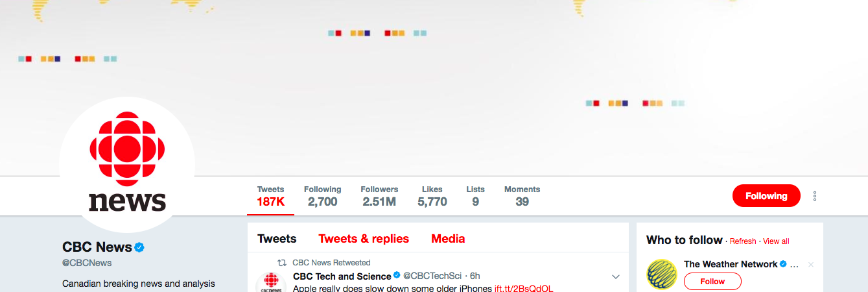Follow The Weather Network
The image size is (868, 292).
[x=712, y=282]
